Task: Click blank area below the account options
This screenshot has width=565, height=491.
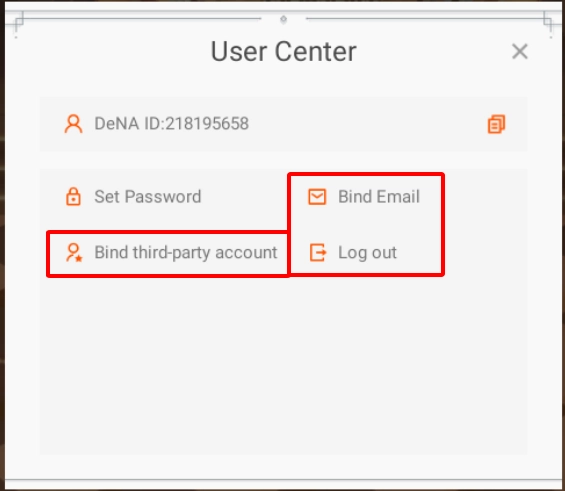Action: point(283,364)
